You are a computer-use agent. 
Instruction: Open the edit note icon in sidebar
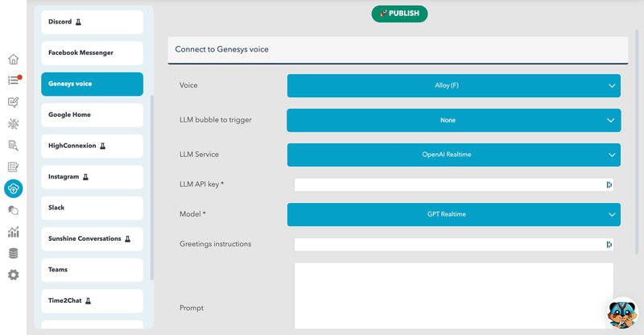pos(13,102)
